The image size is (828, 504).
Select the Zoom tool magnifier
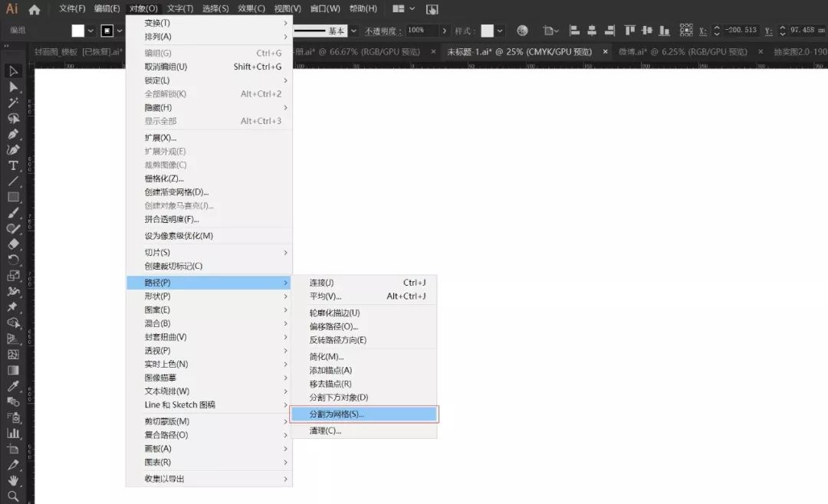[x=13, y=496]
